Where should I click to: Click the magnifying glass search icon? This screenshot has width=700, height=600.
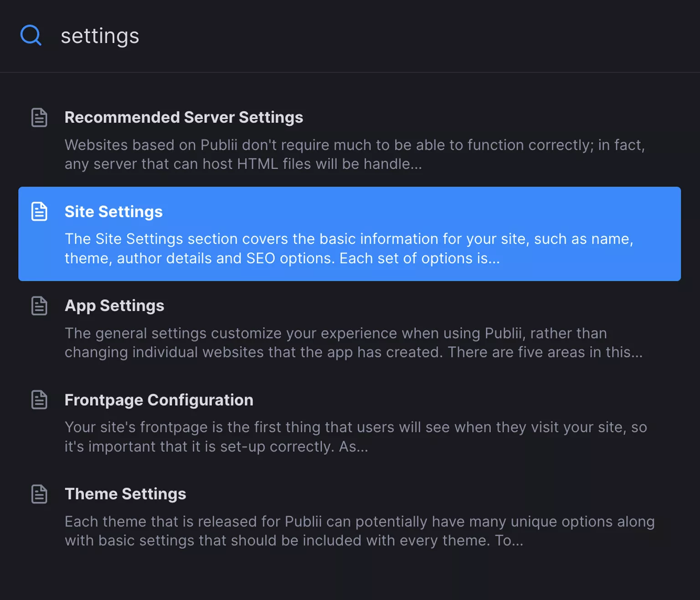[31, 35]
